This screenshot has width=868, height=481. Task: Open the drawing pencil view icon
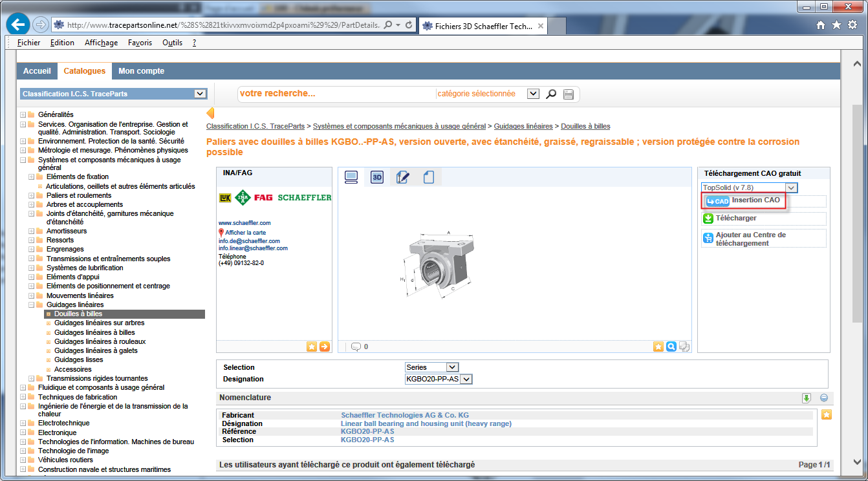tap(402, 177)
